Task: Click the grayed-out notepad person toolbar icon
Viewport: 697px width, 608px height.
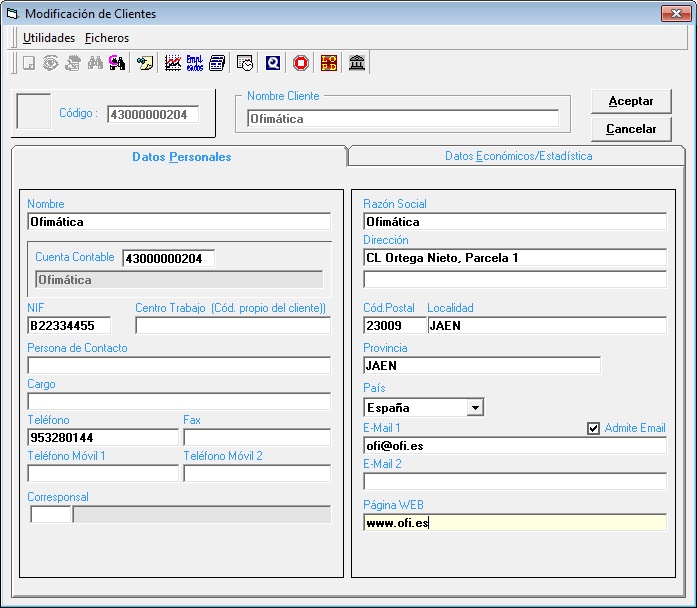Action: coord(72,63)
